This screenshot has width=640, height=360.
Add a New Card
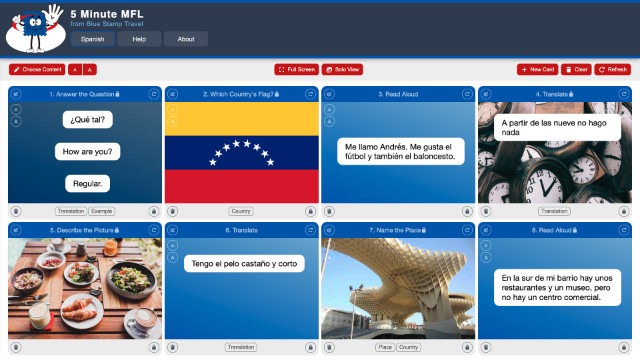[538, 69]
